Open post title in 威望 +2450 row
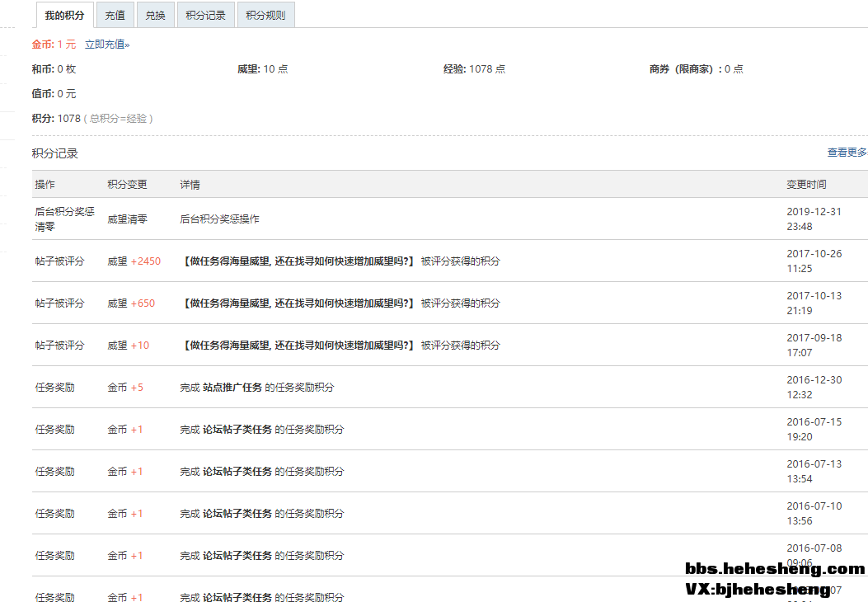Image resolution: width=868 pixels, height=602 pixels. click(x=299, y=261)
